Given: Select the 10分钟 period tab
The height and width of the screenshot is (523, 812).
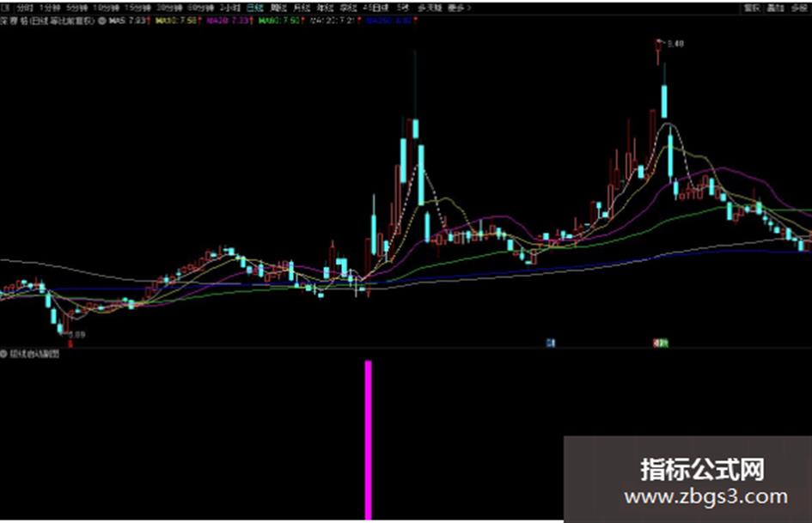Looking at the screenshot, I should [106, 9].
